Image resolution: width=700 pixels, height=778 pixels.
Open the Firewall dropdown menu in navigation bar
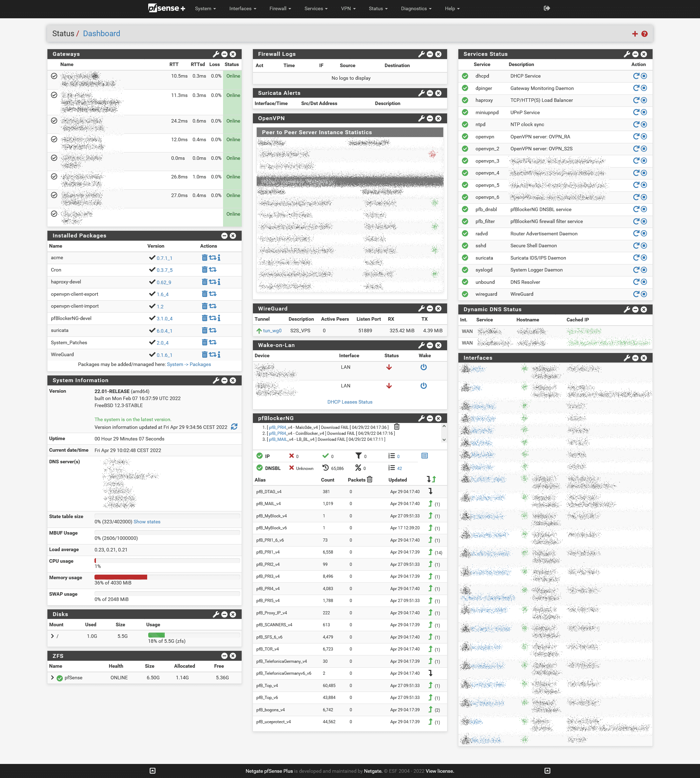280,8
